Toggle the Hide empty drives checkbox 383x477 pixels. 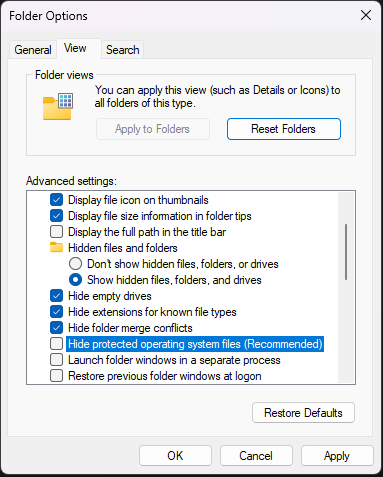[x=56, y=296]
